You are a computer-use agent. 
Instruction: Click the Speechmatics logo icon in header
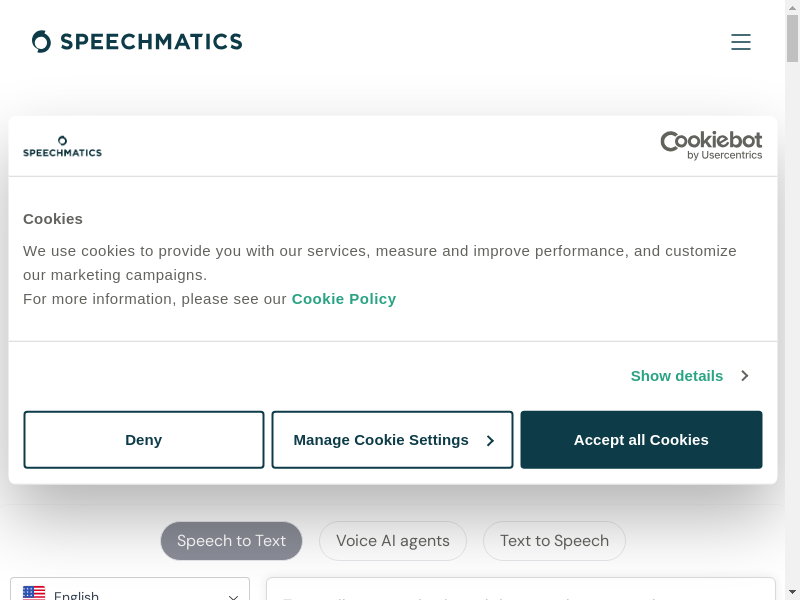(41, 41)
